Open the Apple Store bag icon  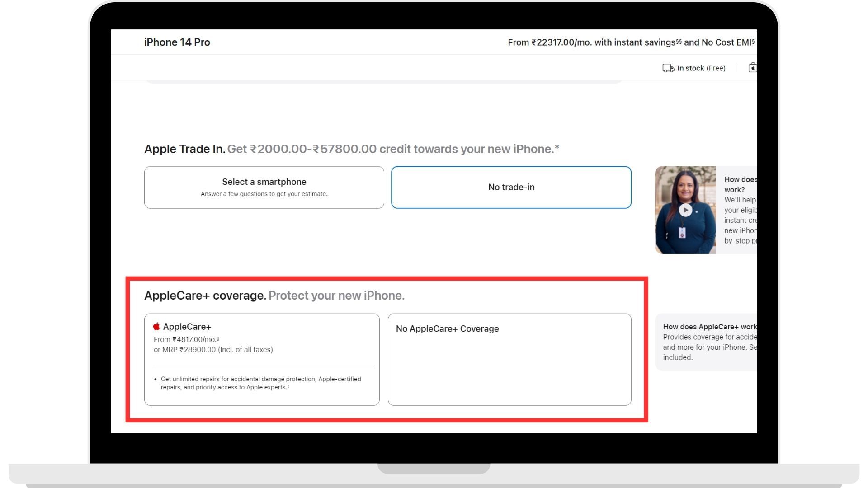coord(753,67)
